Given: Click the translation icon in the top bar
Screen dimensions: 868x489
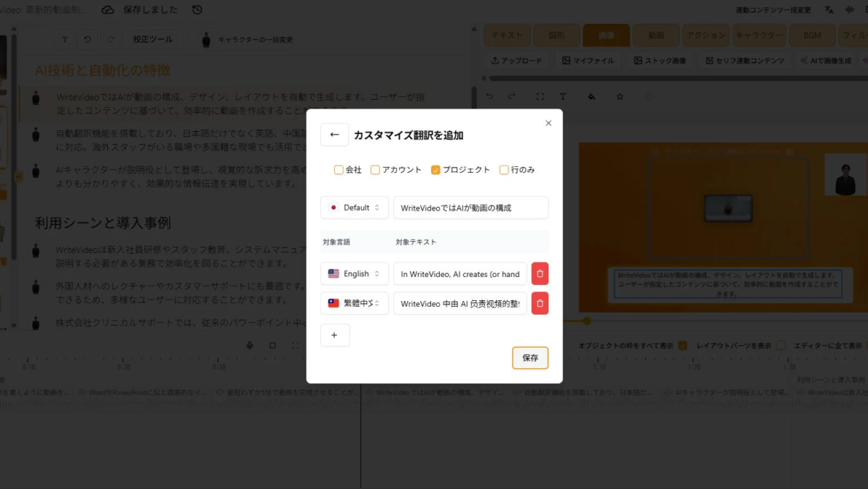Looking at the screenshot, I should pos(827,9).
